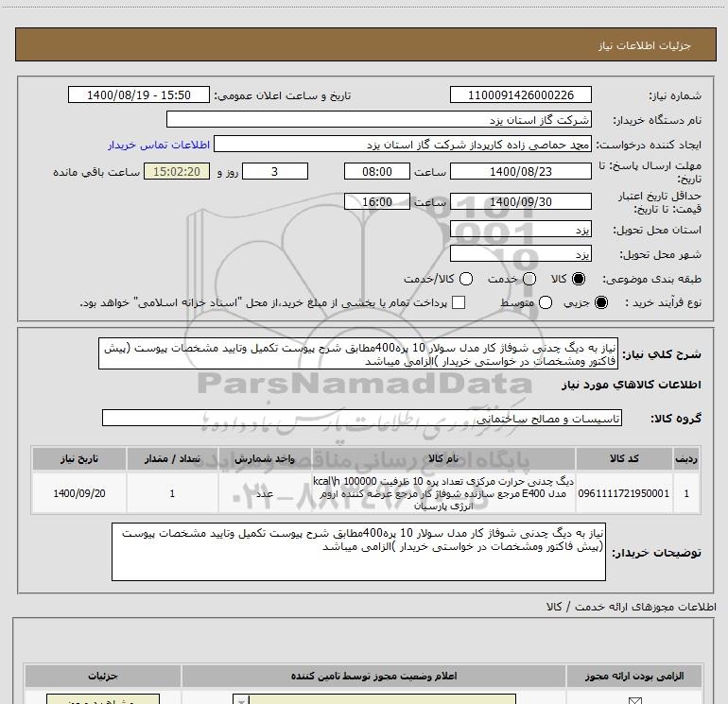This screenshot has height=704, width=728.
Task: Select the خدمت radio button
Action: [529, 279]
